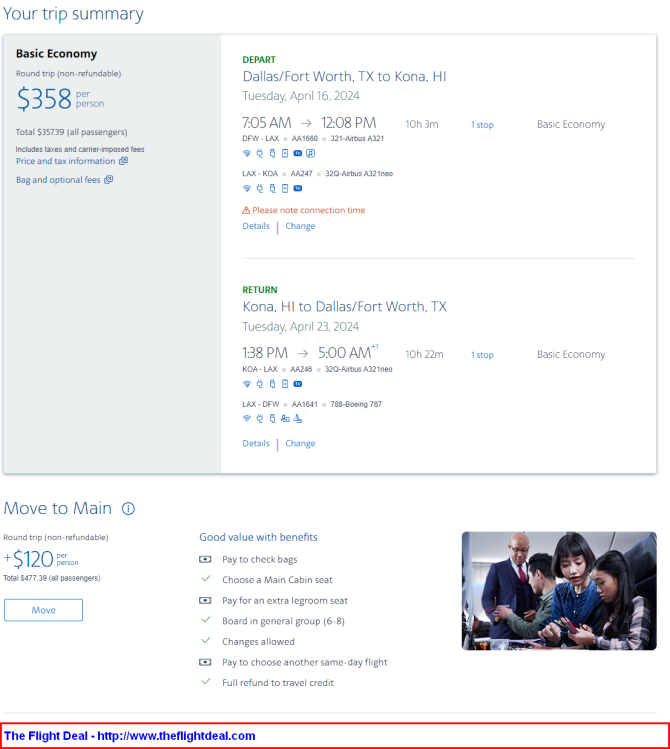This screenshot has width=670, height=749.
Task: Click the live TV icon for AA247
Action: [298, 188]
